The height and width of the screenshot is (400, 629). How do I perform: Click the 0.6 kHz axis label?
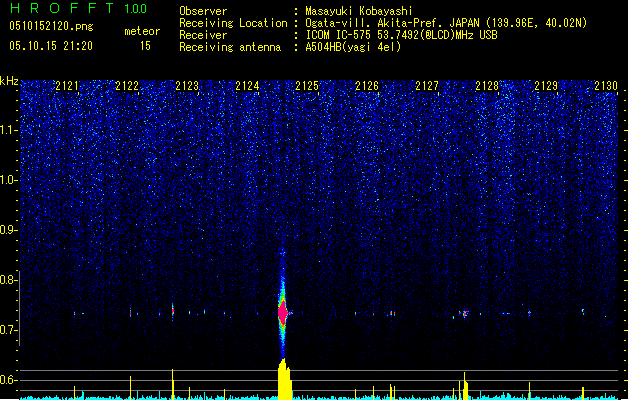(x=9, y=380)
